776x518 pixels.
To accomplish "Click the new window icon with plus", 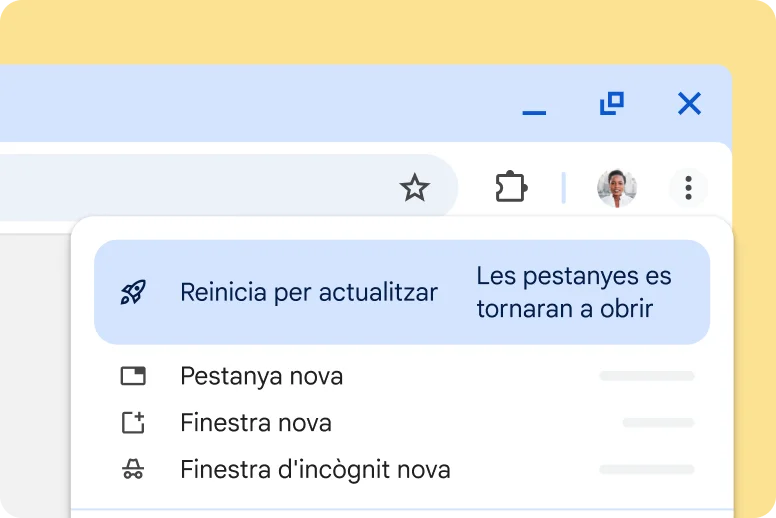I will tap(133, 423).
